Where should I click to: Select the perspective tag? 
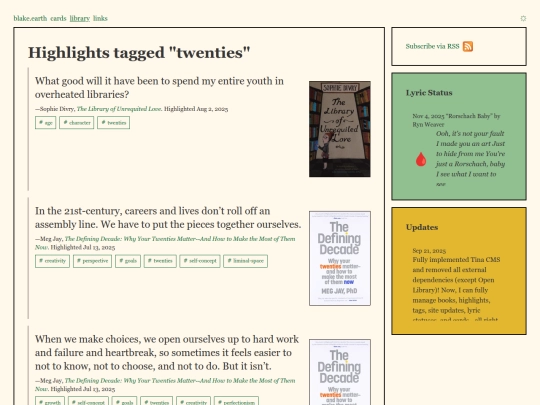point(92,261)
